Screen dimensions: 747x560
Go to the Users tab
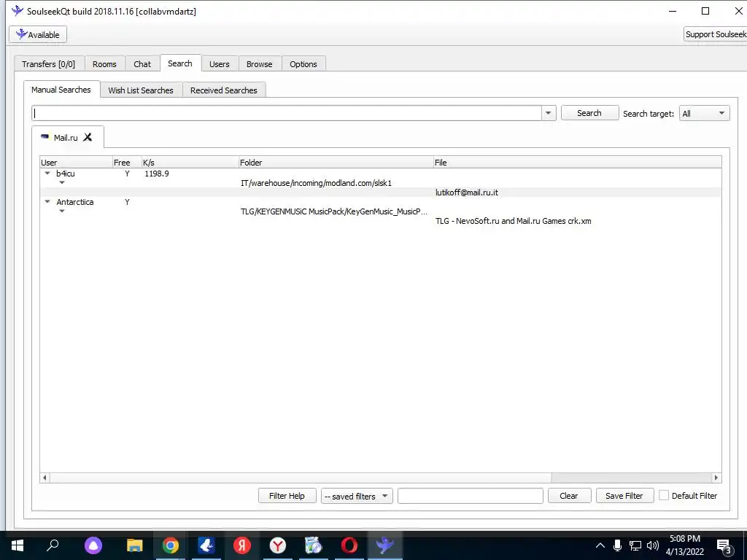pos(219,64)
